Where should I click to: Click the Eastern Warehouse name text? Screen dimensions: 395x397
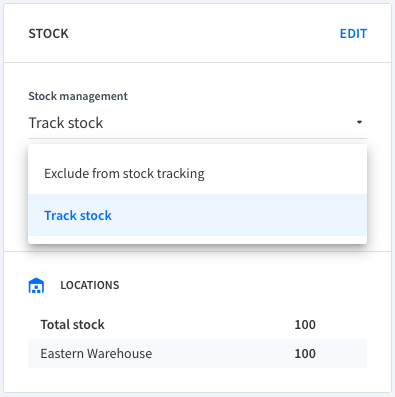96,353
